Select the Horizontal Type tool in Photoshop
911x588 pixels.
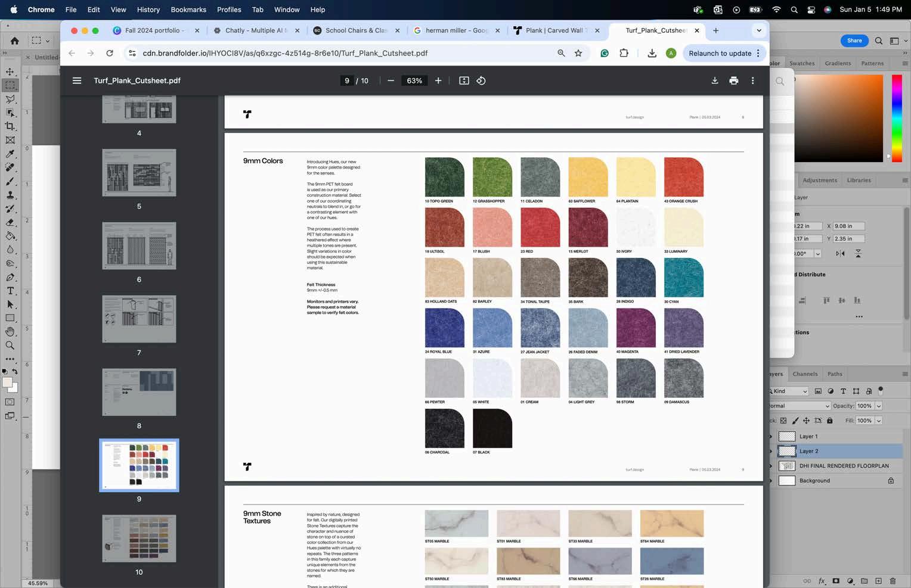click(x=10, y=291)
